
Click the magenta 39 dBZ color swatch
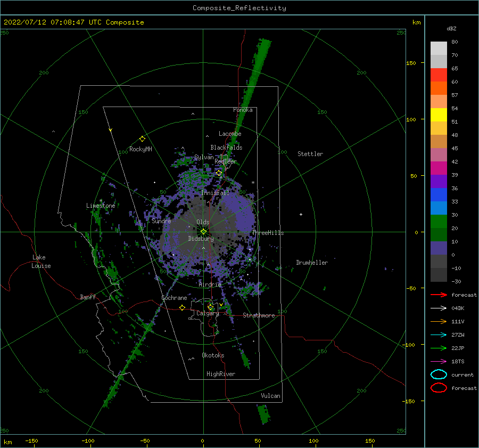[x=439, y=168]
